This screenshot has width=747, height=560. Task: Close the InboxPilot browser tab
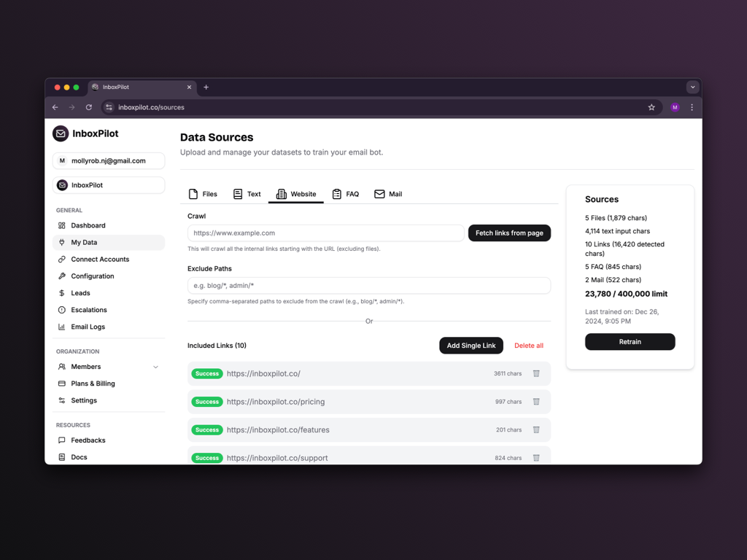(189, 87)
